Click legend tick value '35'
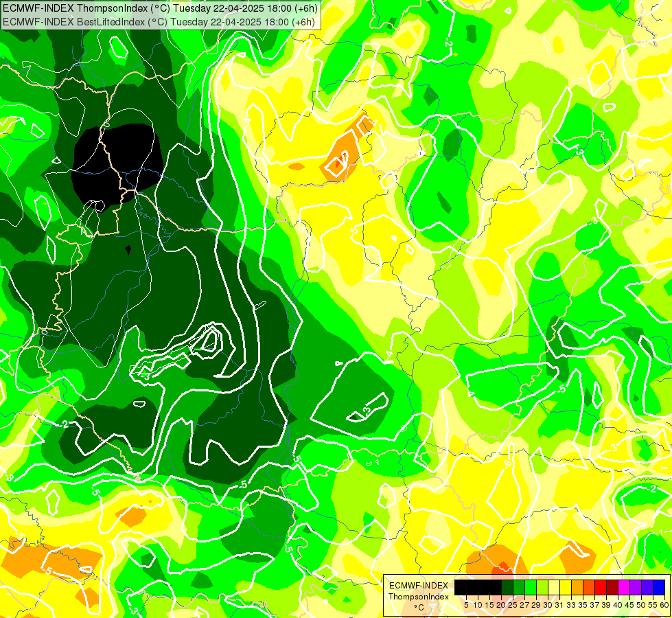The width and height of the screenshot is (672, 618). (583, 605)
